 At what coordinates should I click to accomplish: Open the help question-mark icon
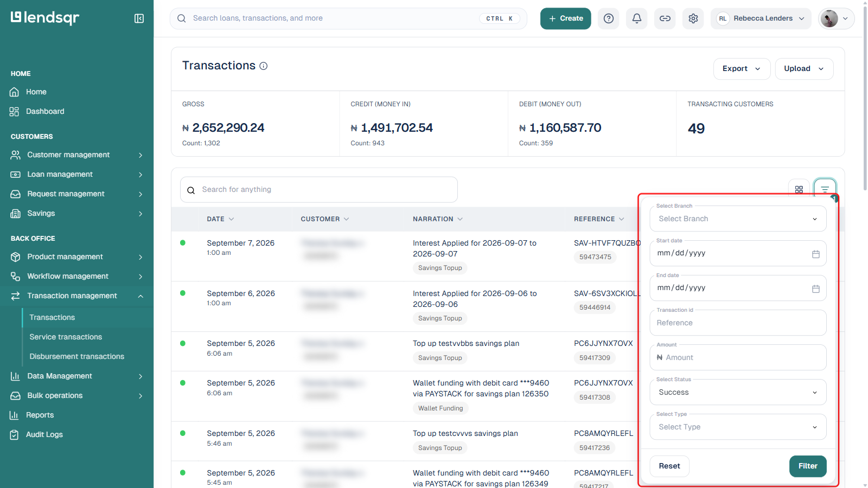609,18
